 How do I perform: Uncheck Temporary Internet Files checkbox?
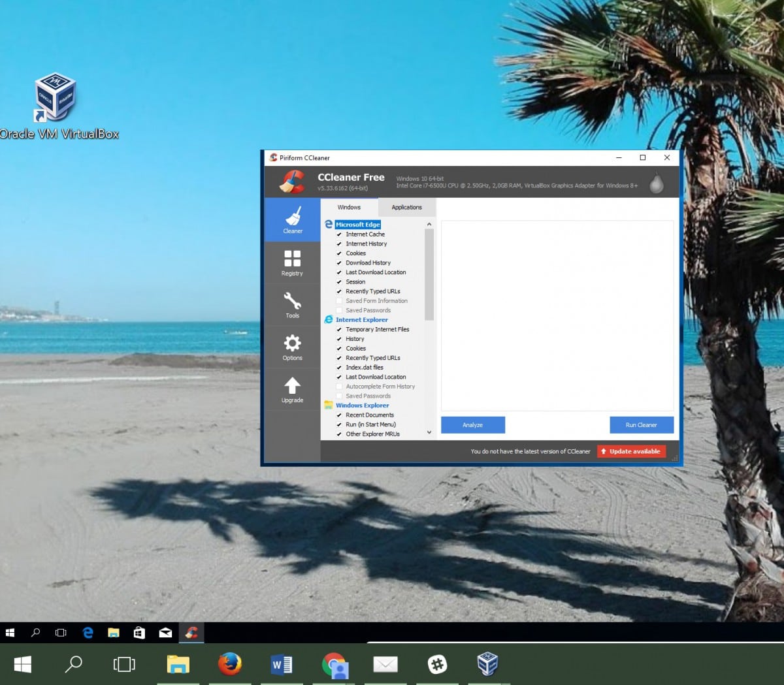[x=339, y=330]
